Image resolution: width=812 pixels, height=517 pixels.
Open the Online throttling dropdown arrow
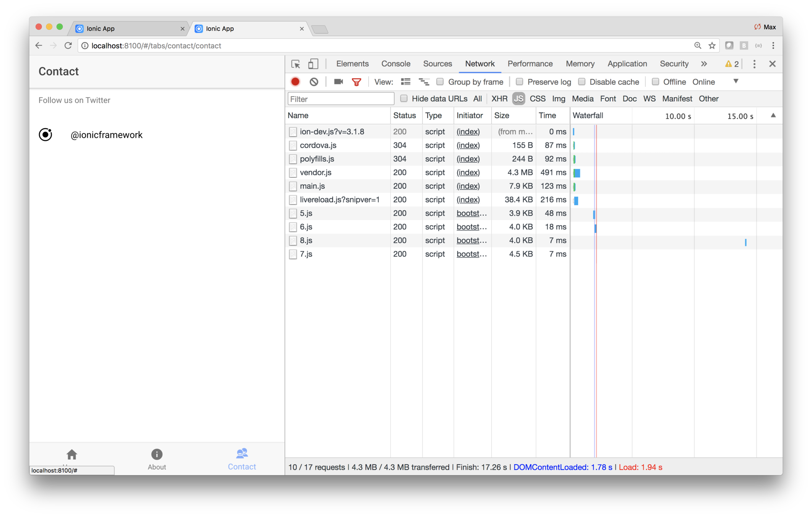pos(735,82)
